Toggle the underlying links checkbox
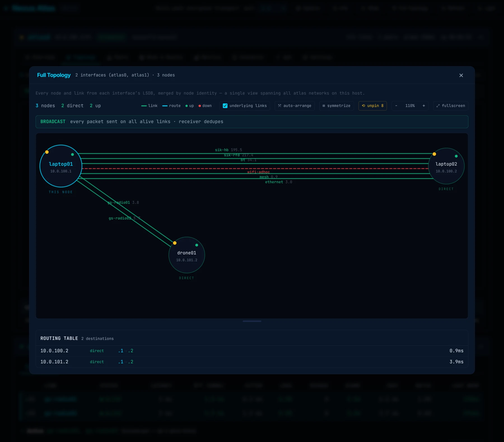 point(225,106)
